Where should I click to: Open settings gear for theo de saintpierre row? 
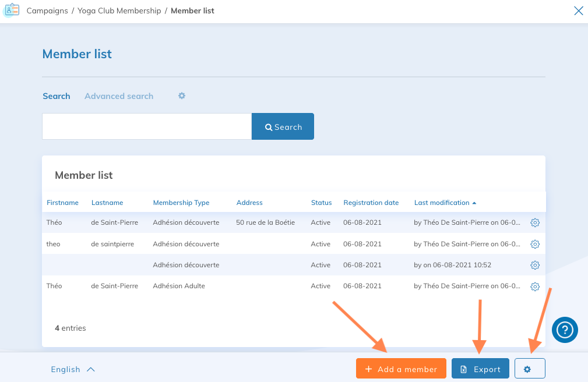(535, 244)
